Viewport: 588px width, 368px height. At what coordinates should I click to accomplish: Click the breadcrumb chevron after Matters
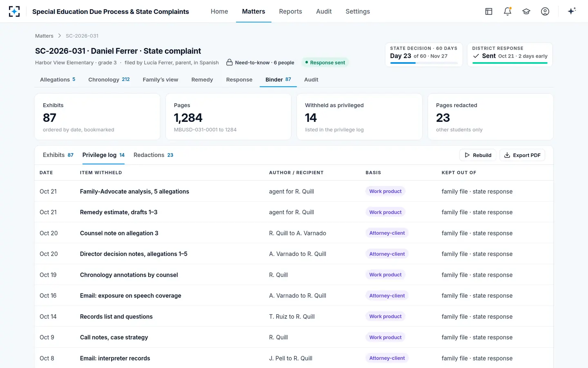click(60, 36)
